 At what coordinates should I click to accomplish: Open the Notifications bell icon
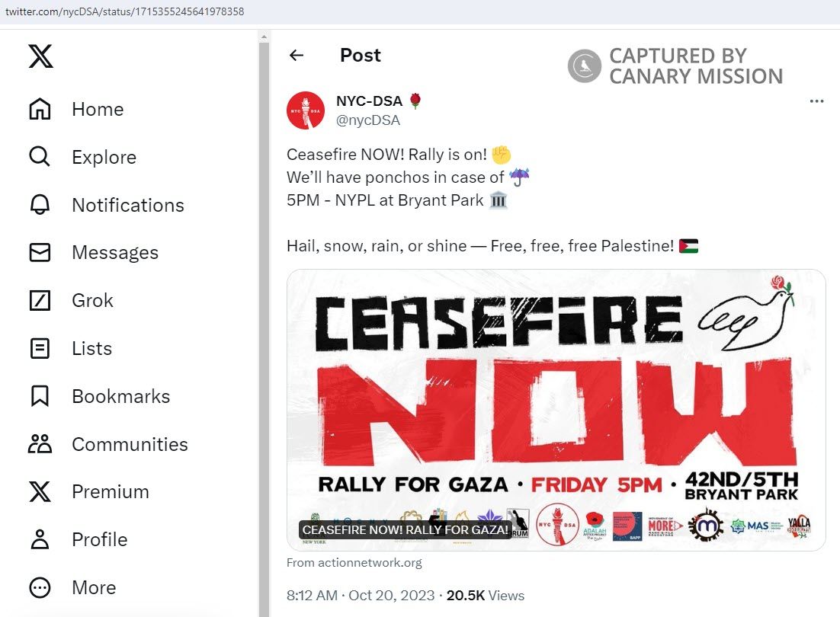click(x=40, y=205)
